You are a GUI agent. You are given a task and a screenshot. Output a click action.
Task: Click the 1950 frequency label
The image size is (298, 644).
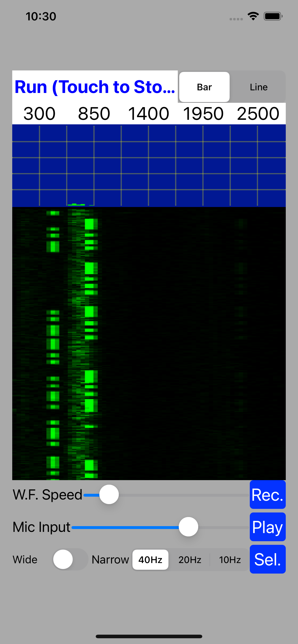203,114
